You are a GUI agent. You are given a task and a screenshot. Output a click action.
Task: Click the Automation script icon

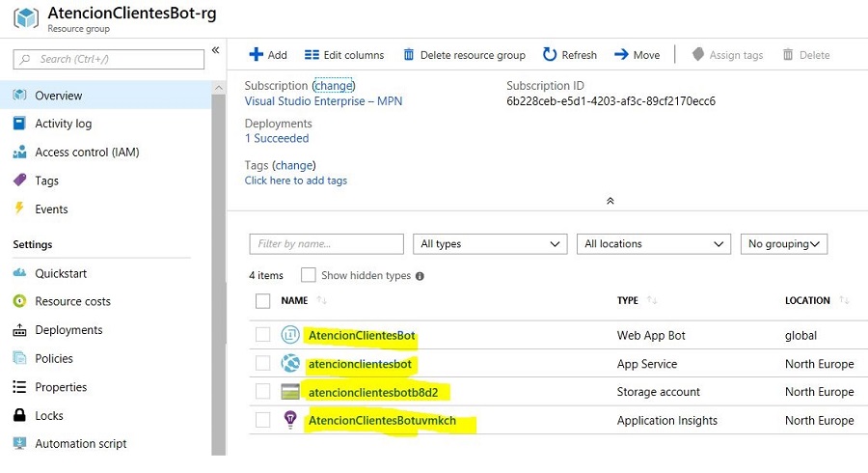(19, 443)
